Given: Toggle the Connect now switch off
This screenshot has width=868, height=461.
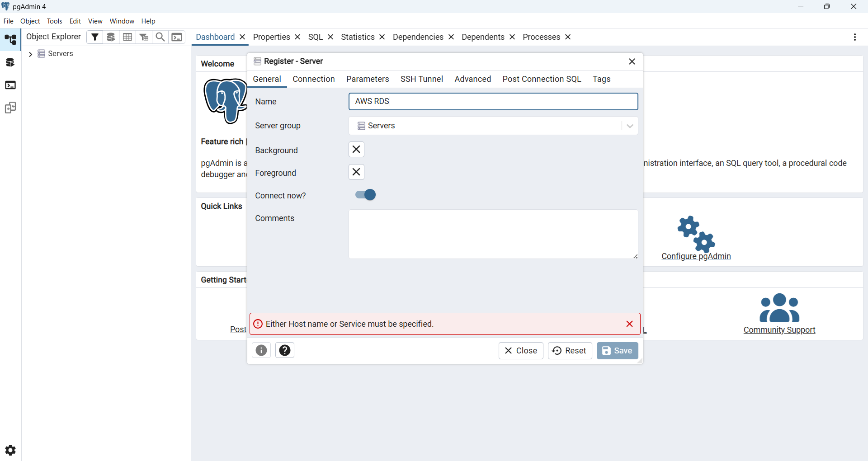Looking at the screenshot, I should 366,195.
